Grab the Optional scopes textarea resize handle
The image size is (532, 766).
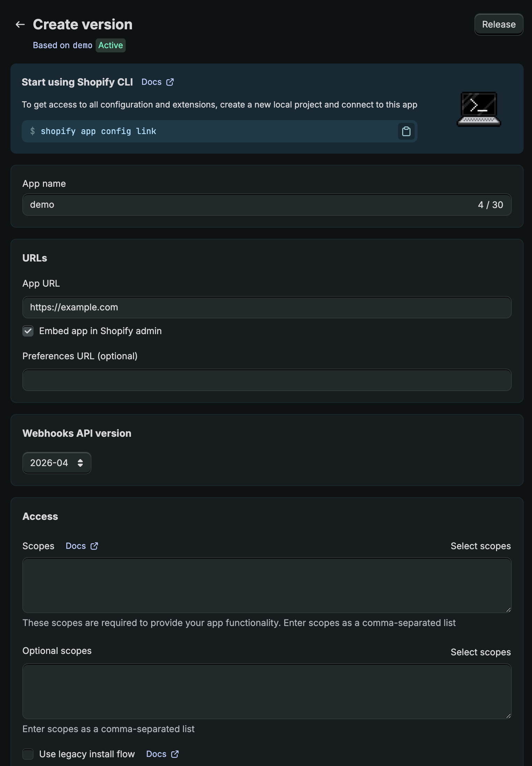click(508, 716)
